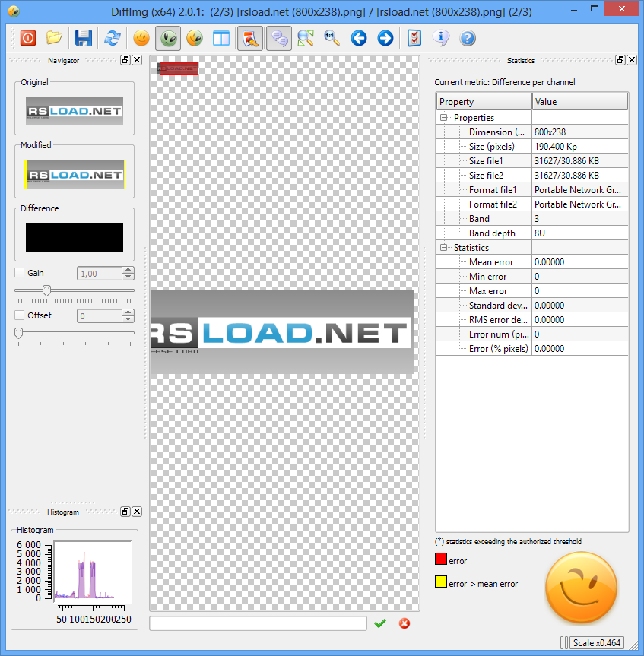Click the Gain value field

tap(100, 274)
